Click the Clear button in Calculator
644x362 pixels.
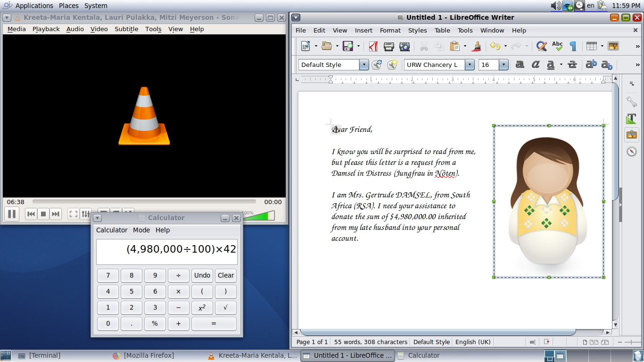click(x=226, y=275)
